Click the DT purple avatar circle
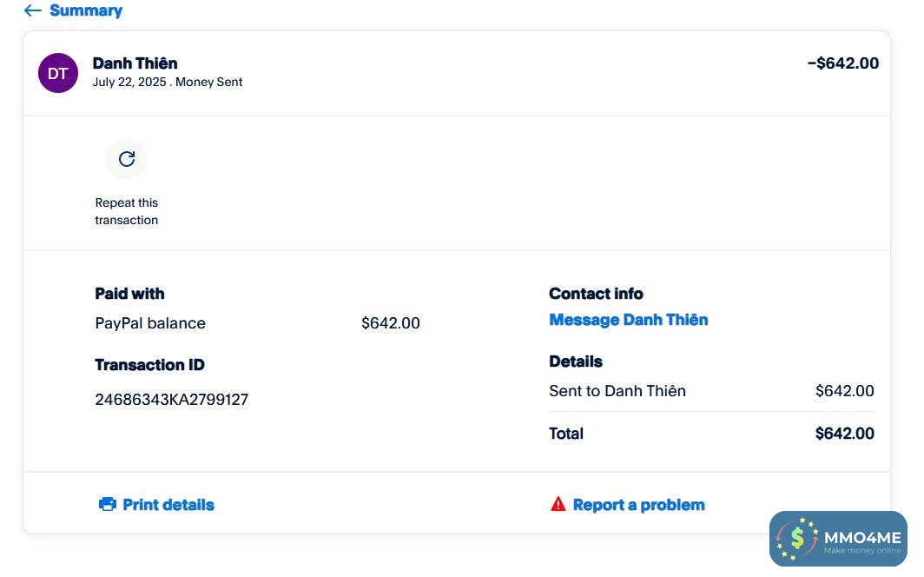Screen dimensions: 924x577 click(58, 73)
